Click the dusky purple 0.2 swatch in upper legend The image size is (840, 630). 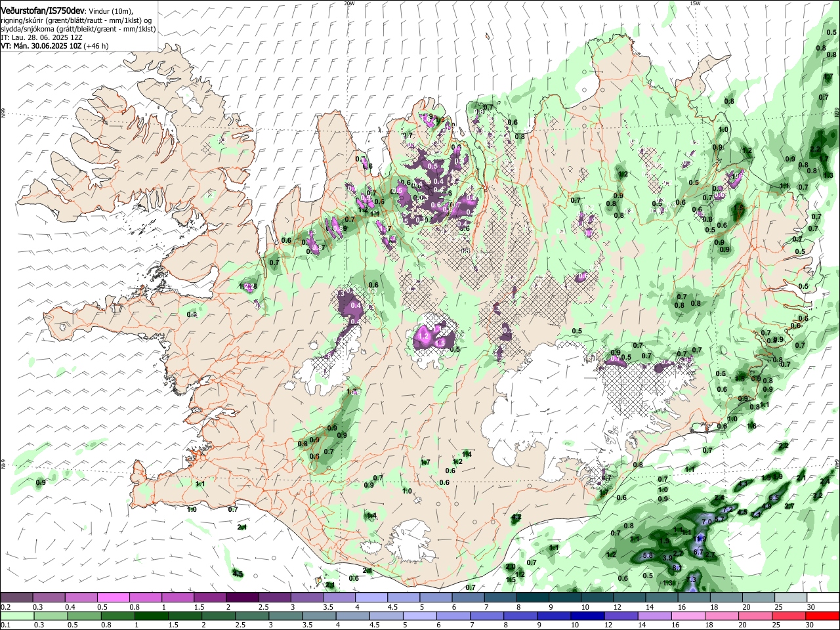16,598
